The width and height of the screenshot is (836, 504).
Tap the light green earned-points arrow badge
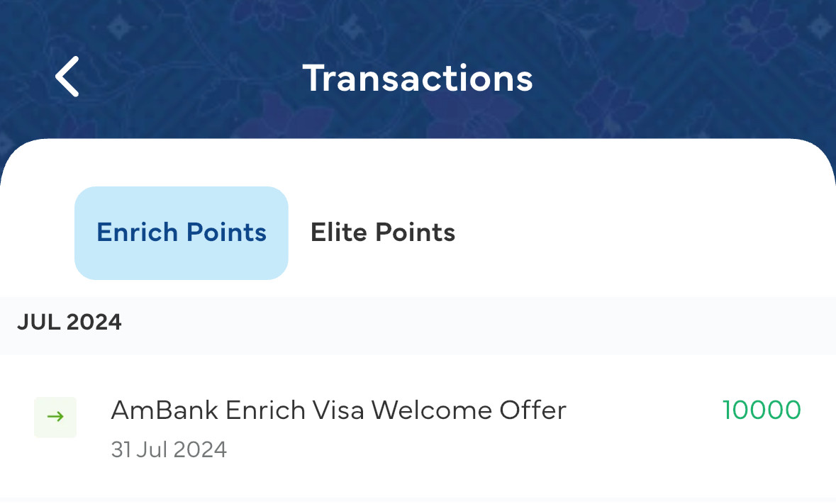coord(55,417)
